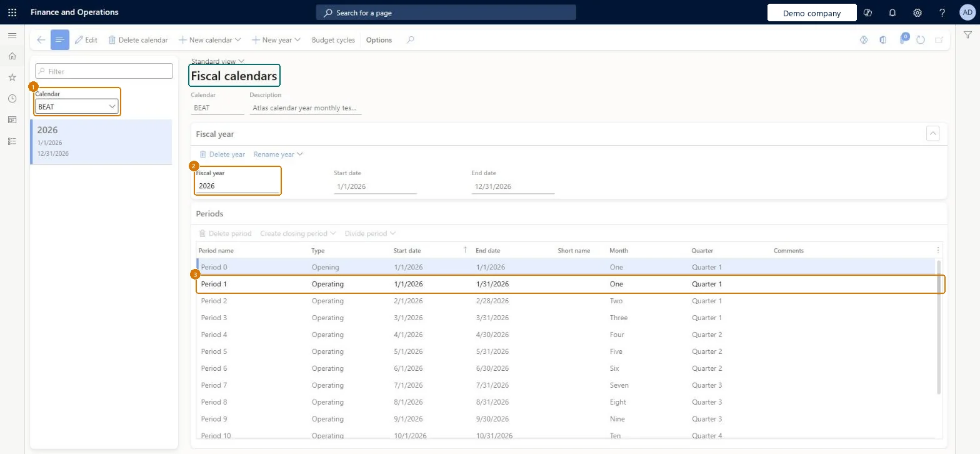This screenshot has width=980, height=454.
Task: Select the 2026 fiscal year list item
Action: (x=101, y=142)
